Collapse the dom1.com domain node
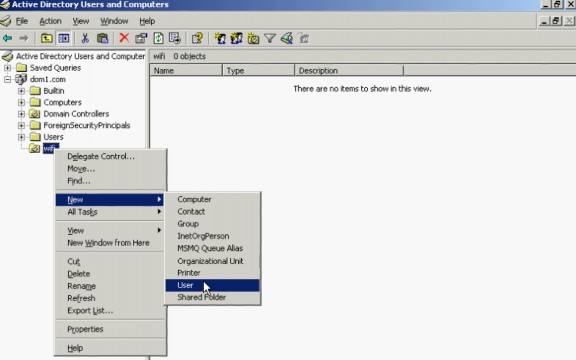 (x=7, y=79)
